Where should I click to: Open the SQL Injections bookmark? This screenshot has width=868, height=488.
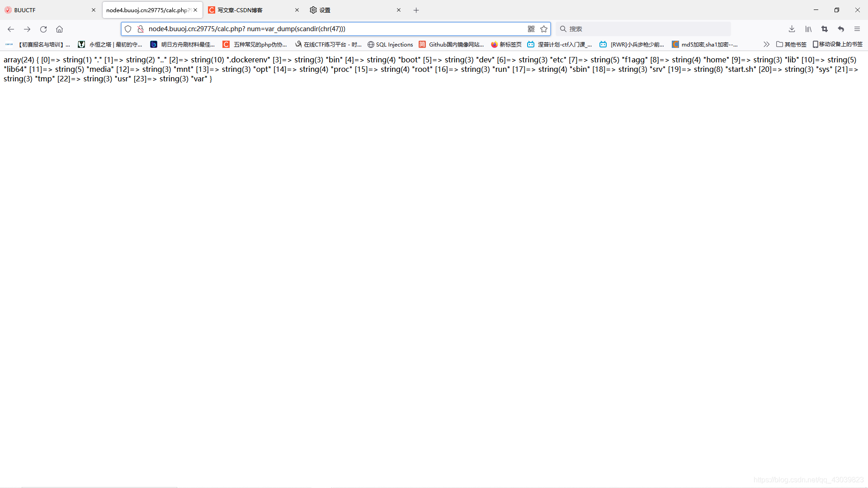[x=390, y=44]
